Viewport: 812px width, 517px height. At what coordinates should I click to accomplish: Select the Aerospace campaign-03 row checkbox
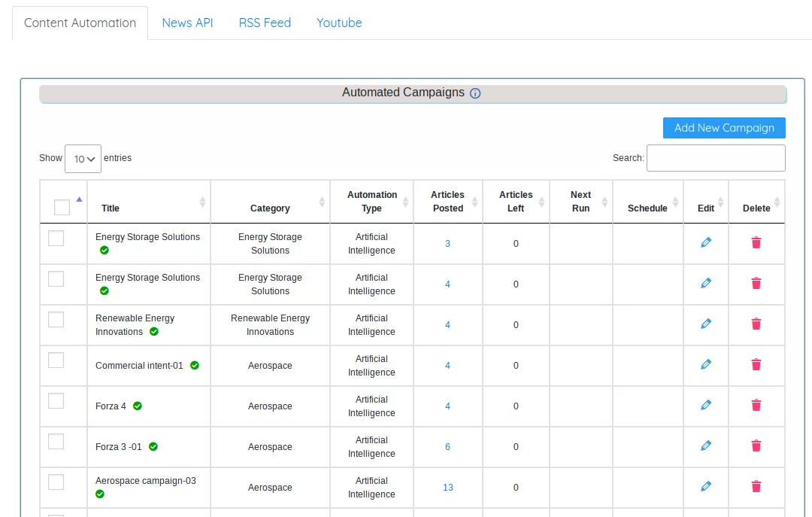pos(56,482)
